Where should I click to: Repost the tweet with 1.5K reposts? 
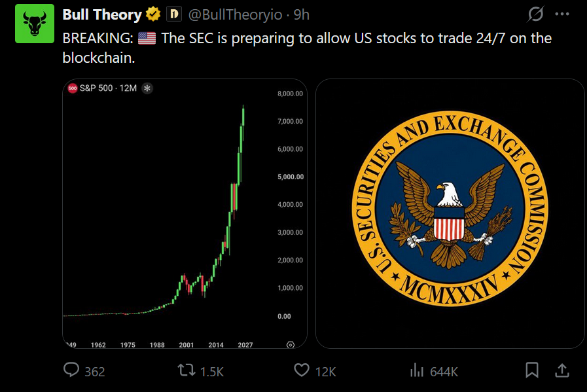point(186,370)
